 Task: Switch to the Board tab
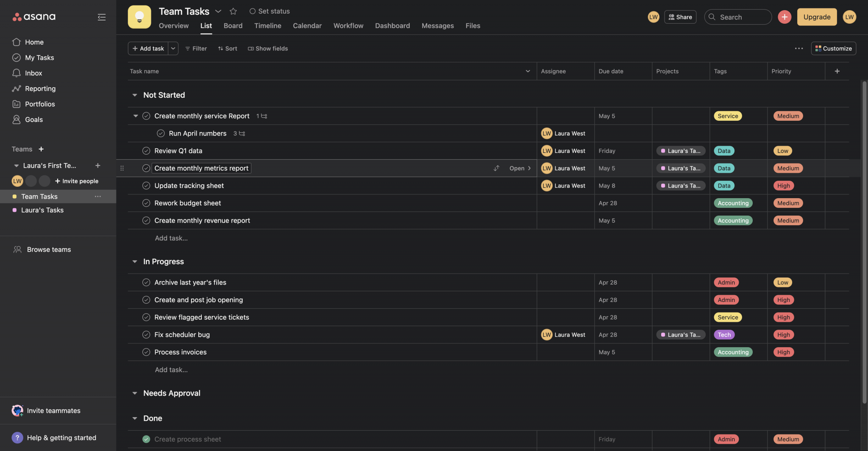pyautogui.click(x=233, y=26)
